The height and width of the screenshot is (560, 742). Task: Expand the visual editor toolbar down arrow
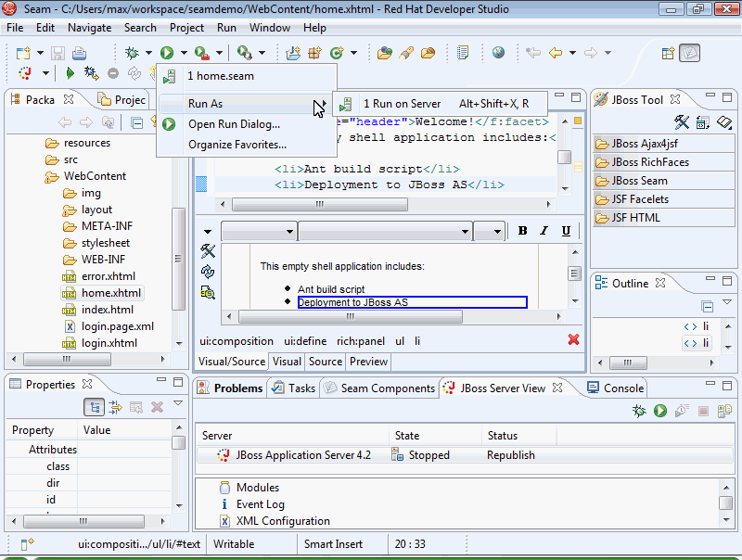207,231
